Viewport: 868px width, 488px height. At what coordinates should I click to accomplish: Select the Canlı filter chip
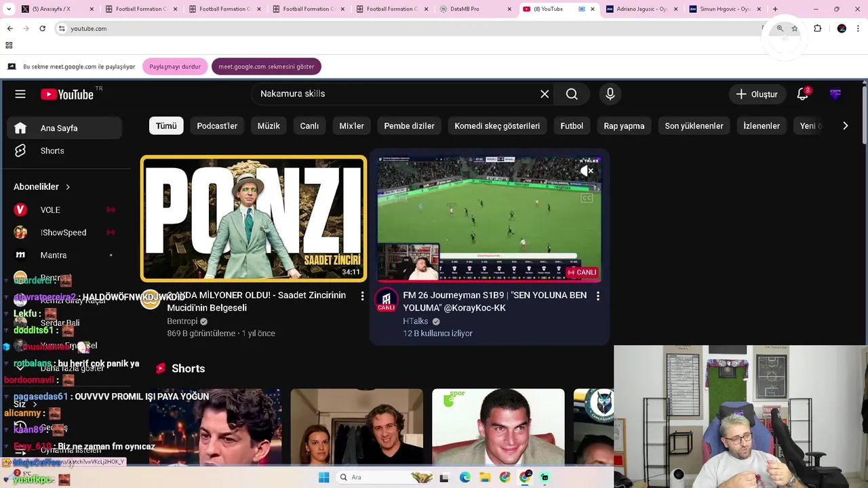[x=309, y=126]
